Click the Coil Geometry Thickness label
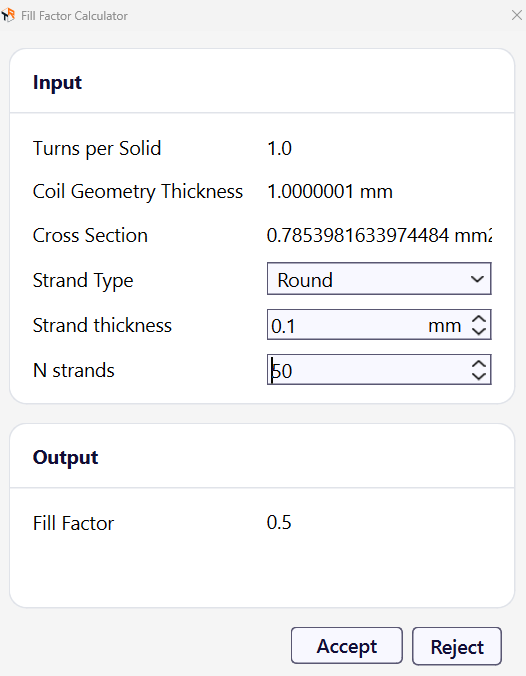 pyautogui.click(x=138, y=192)
